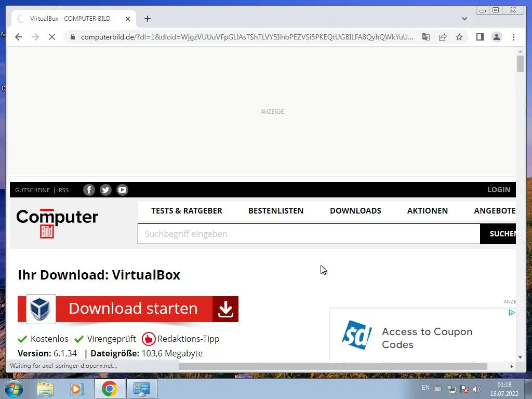Screen dimensions: 532x399
Task: Click the sd logo in the ad
Action: (356, 335)
